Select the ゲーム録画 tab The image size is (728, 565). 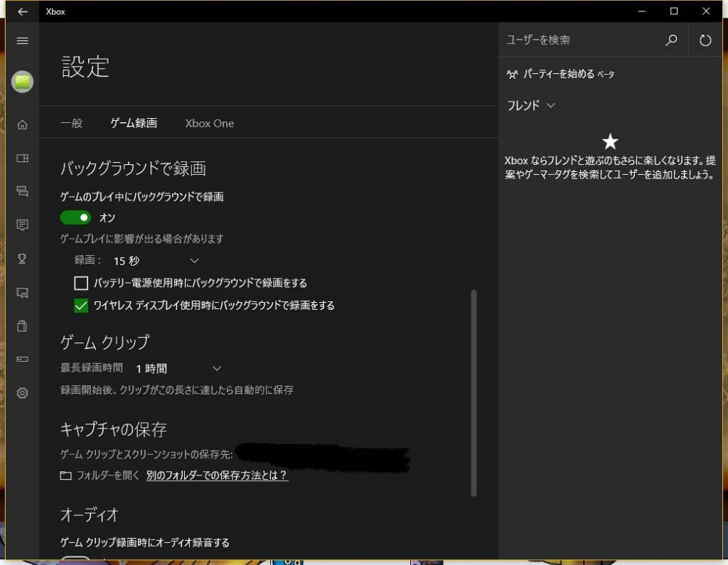pos(134,123)
